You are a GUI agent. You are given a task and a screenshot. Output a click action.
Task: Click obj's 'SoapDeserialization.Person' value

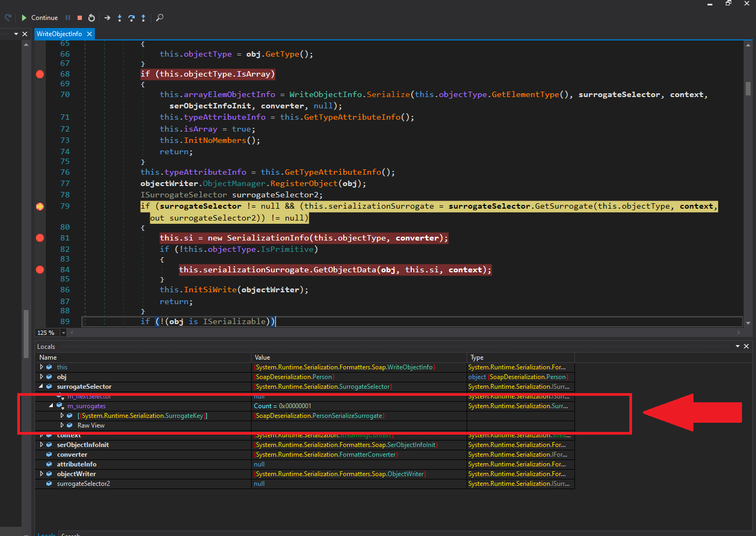[294, 377]
